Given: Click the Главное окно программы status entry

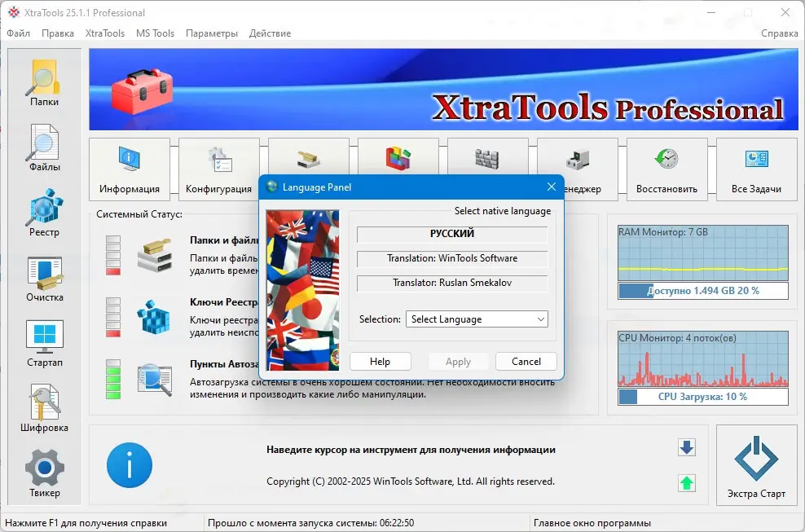Looking at the screenshot, I should [x=592, y=523].
